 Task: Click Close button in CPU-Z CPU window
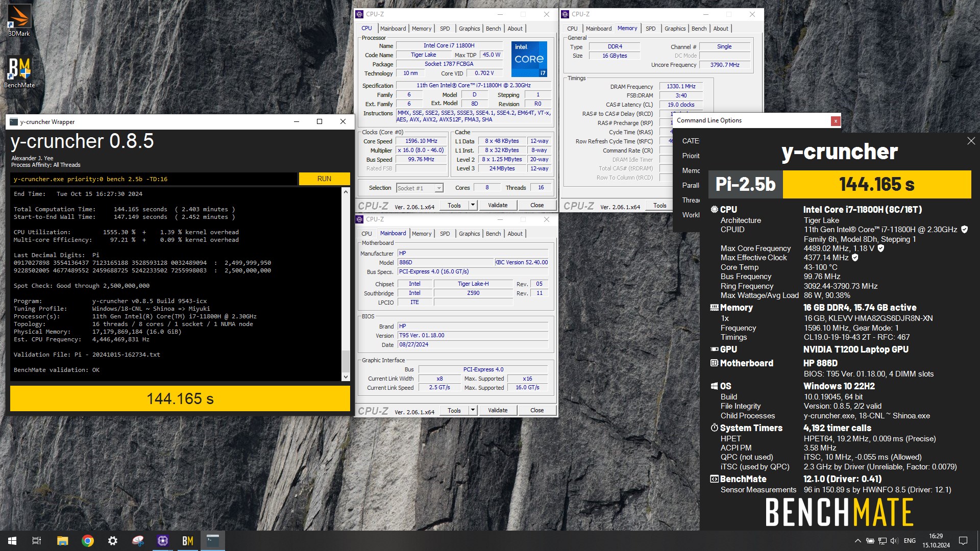(537, 205)
